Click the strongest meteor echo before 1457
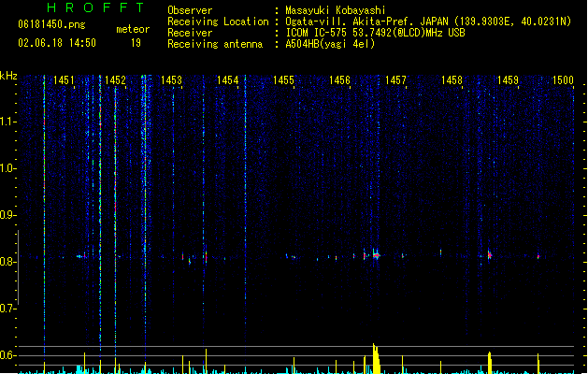This screenshot has height=374, width=588. (x=376, y=254)
